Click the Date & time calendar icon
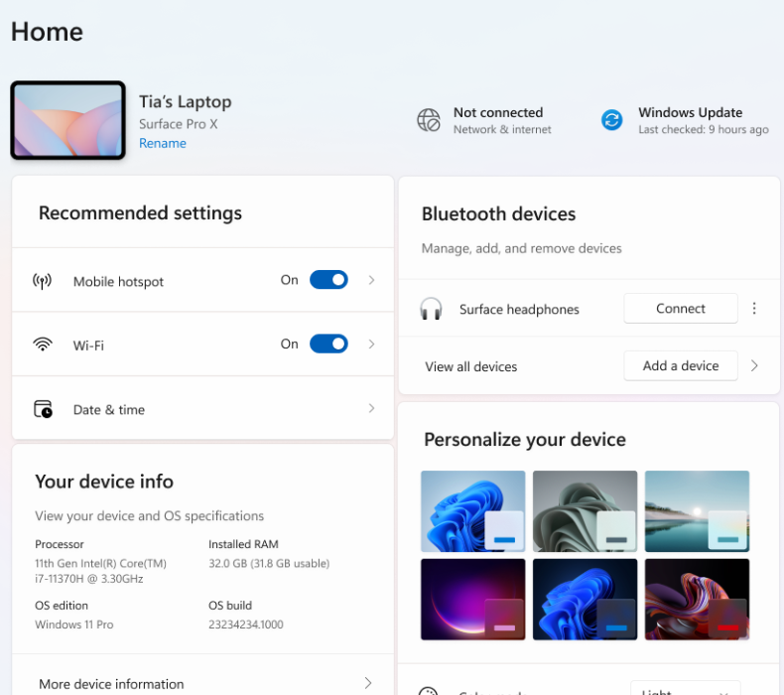This screenshot has width=784, height=695. tap(43, 409)
